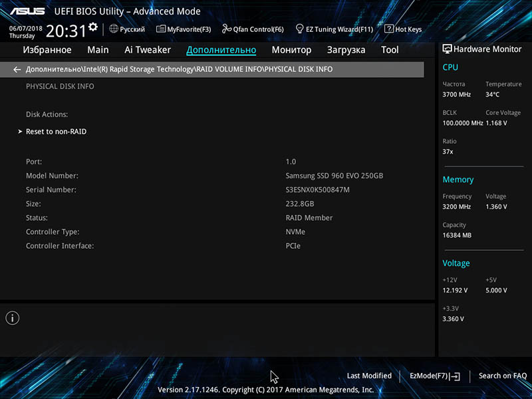Click the Port value 1.0
This screenshot has width=532, height=399.
tap(291, 162)
